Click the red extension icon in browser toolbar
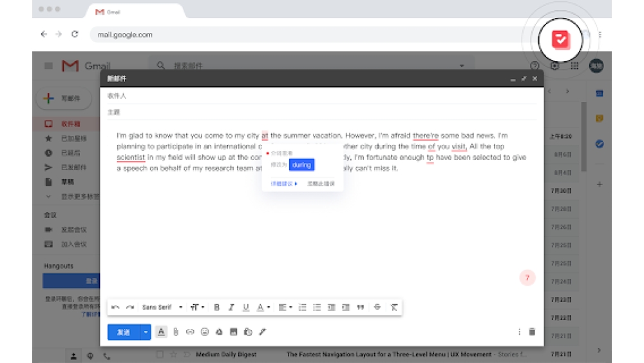 (x=560, y=40)
